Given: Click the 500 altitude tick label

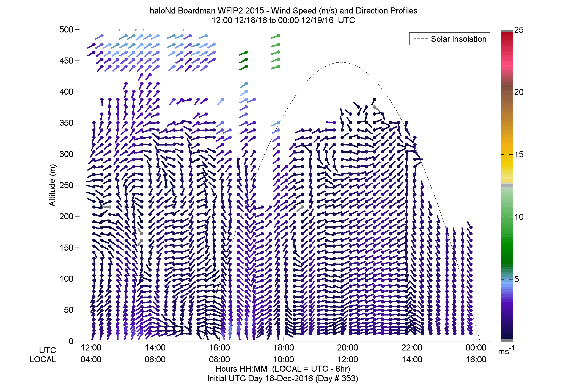Looking at the screenshot, I should pos(66,29).
